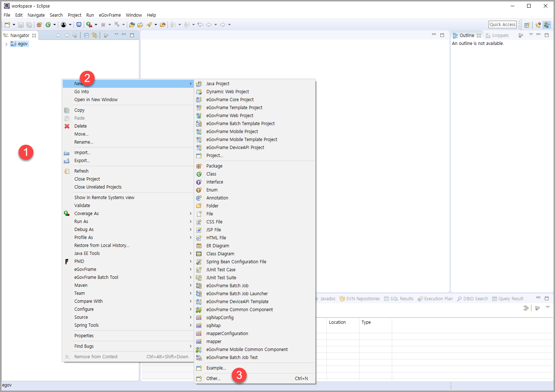Choose Example... in the New submenu
Screen dimensions: 555x392
[255, 368]
